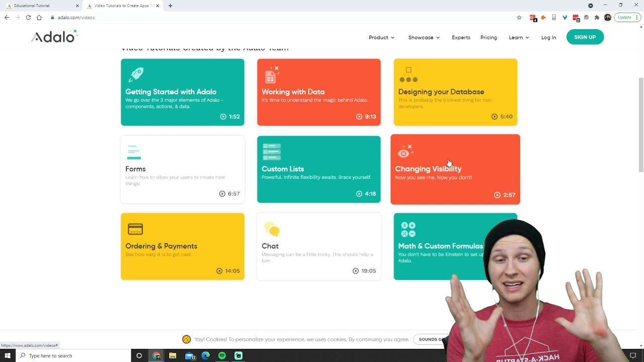This screenshot has width=644, height=362.
Task: Click the Ordering & Payments title
Action: point(161,246)
